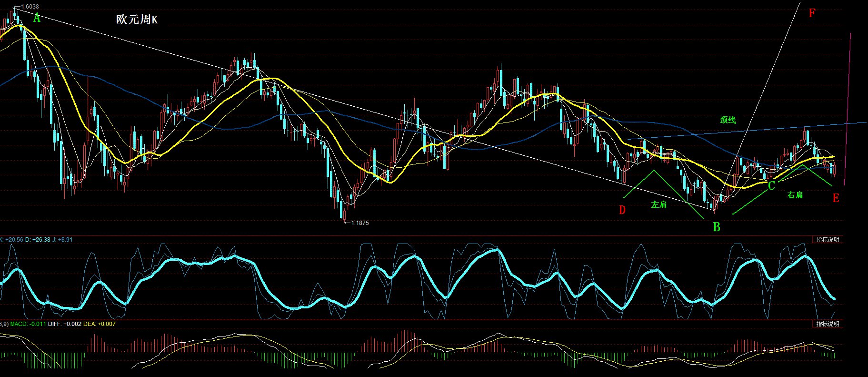This screenshot has width=868, height=377.
Task: Open 指标说明 for the MACD indicator panel
Action: 828,324
